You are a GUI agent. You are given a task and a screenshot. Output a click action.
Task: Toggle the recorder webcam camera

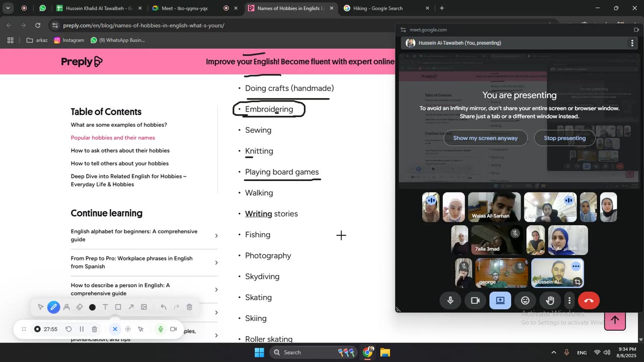point(174,329)
